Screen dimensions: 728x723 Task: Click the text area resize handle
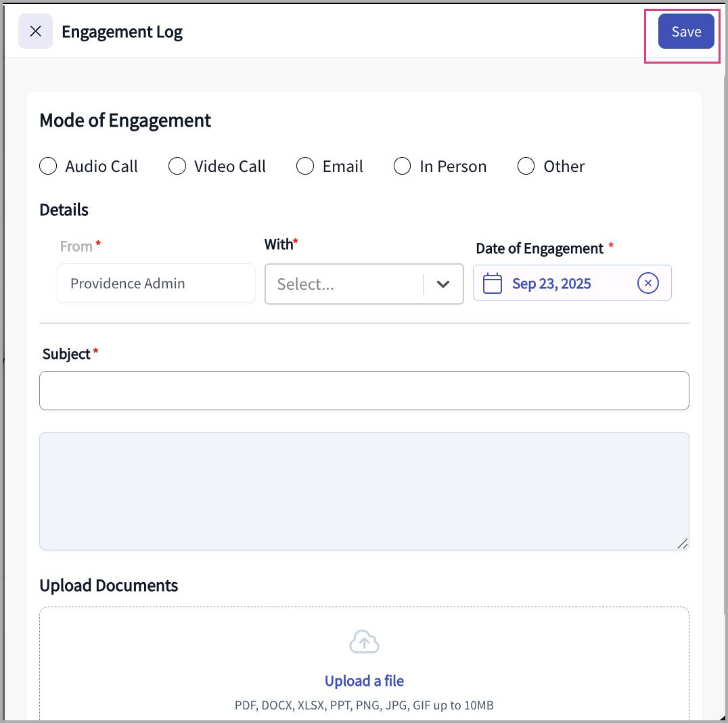(683, 544)
